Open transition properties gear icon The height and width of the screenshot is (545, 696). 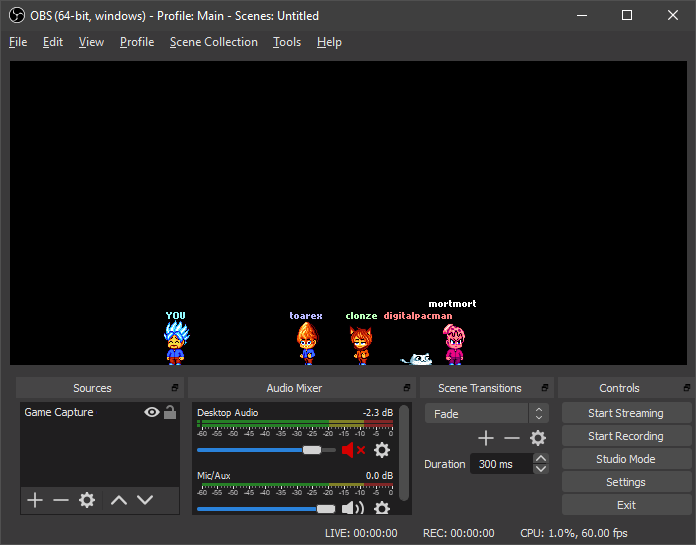(538, 438)
